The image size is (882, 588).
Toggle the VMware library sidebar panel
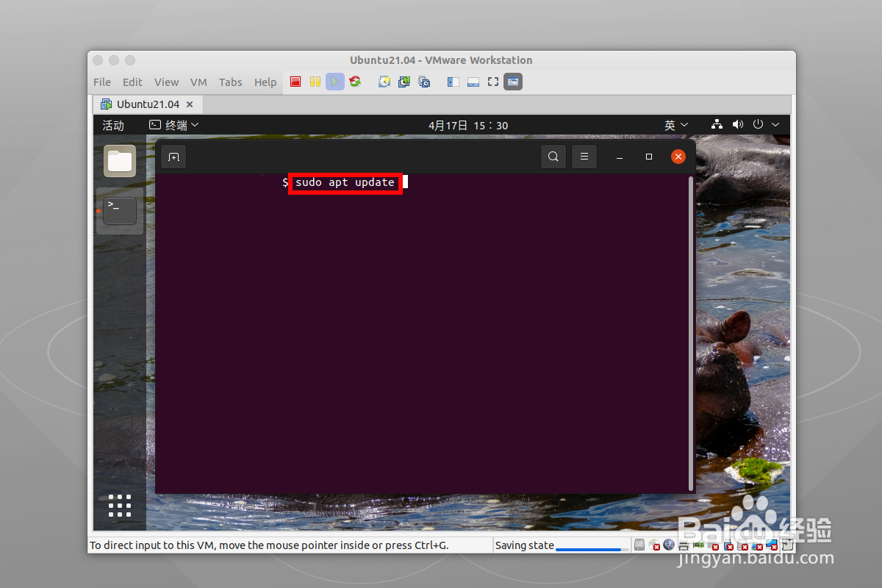[x=453, y=82]
